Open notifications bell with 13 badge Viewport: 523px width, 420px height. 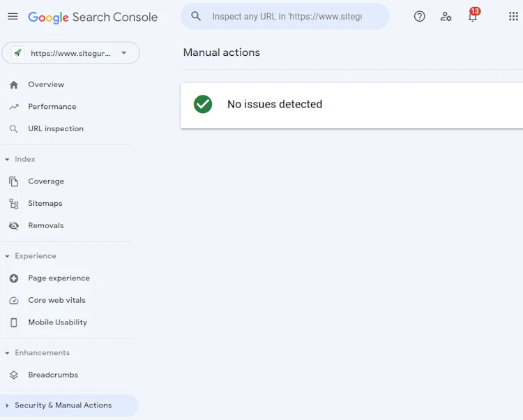(473, 15)
